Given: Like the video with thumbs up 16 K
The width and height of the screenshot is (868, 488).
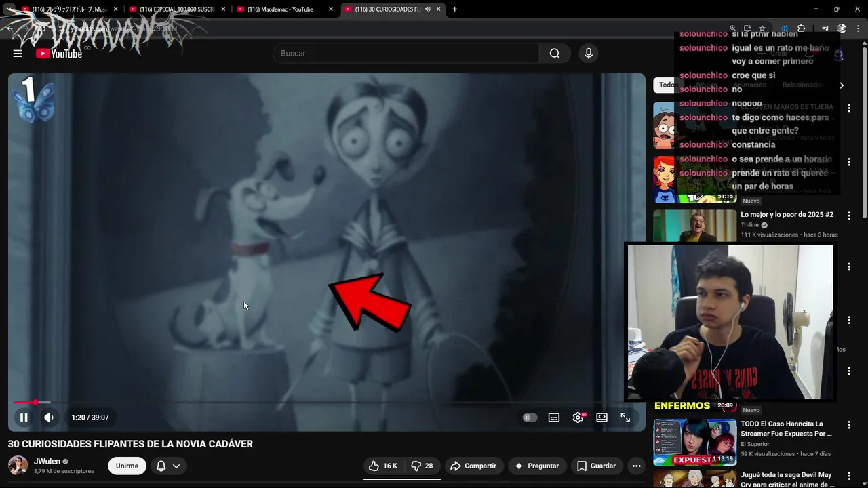Looking at the screenshot, I should pyautogui.click(x=383, y=466).
